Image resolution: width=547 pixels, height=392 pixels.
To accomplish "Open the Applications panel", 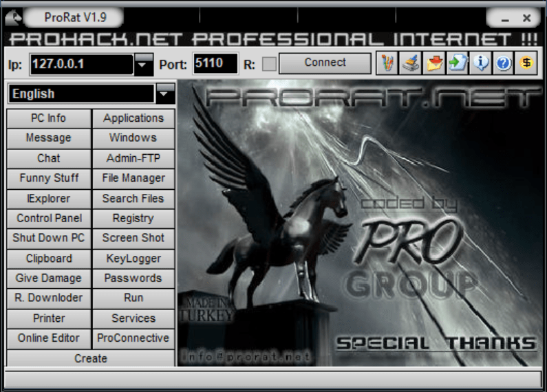I will click(x=133, y=118).
